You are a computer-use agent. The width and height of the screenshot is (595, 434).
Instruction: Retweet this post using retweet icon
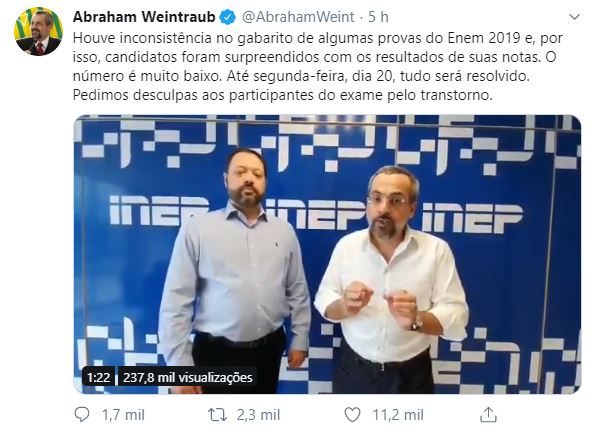click(217, 415)
